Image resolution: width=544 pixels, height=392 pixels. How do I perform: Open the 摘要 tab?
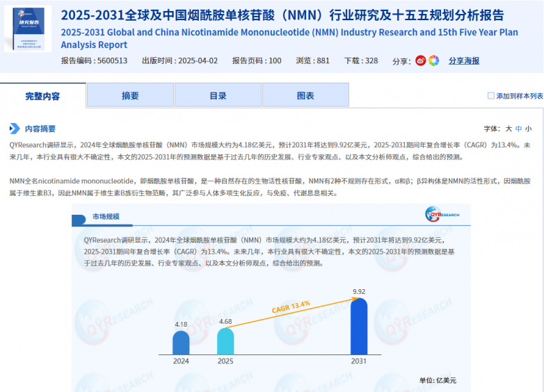pyautogui.click(x=130, y=96)
